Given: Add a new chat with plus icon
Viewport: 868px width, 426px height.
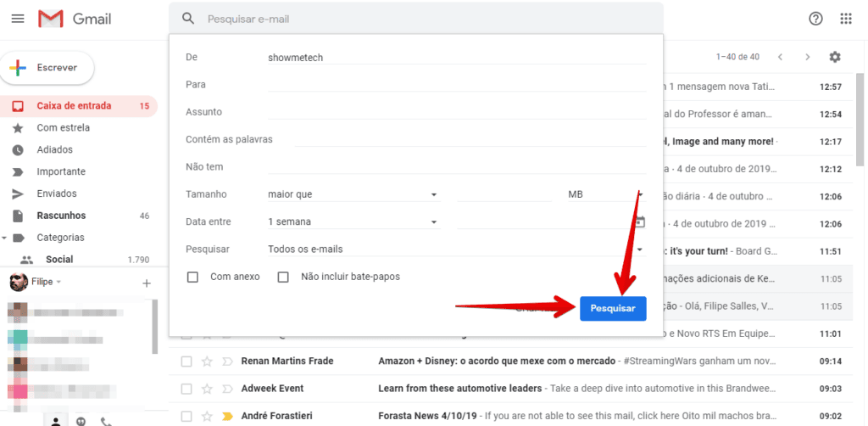Looking at the screenshot, I should tap(147, 283).
